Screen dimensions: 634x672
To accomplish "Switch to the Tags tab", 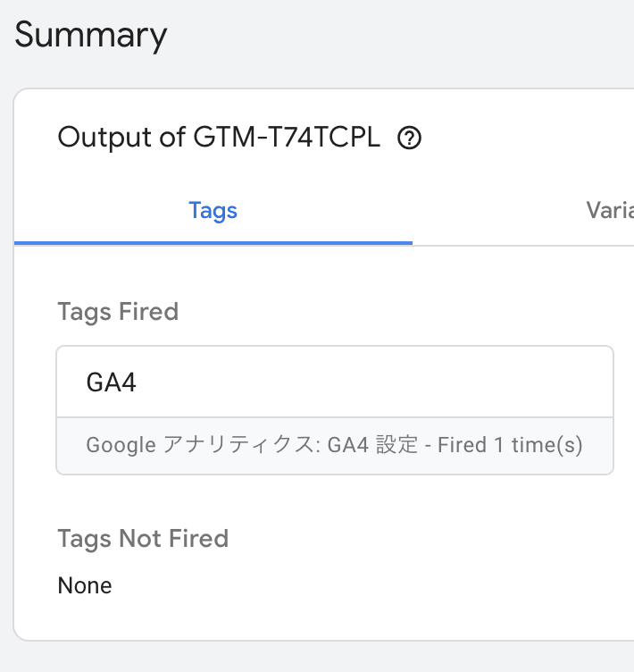I will pyautogui.click(x=213, y=211).
